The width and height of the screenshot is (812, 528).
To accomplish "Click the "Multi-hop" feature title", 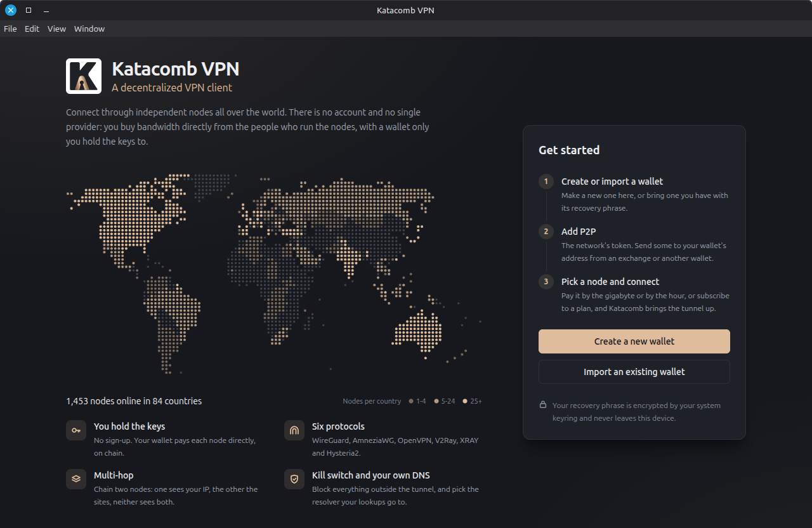I will click(114, 475).
